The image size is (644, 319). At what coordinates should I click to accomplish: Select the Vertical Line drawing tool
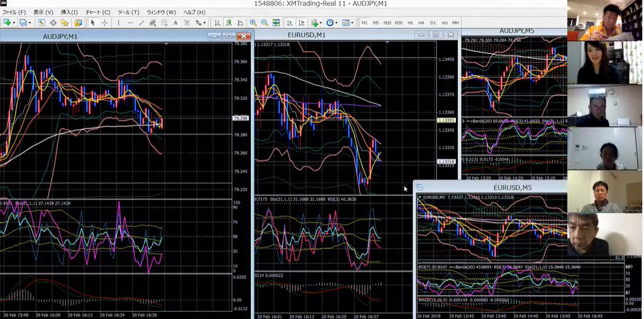[118, 22]
